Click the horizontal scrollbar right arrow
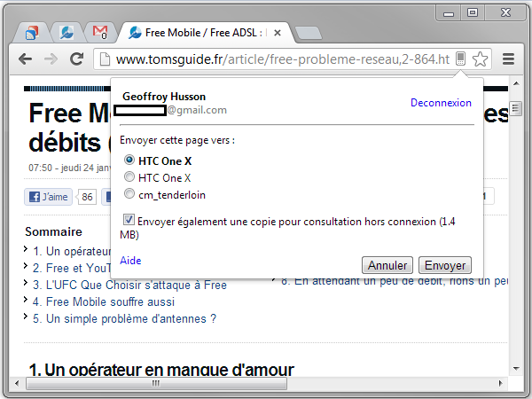 500,384
